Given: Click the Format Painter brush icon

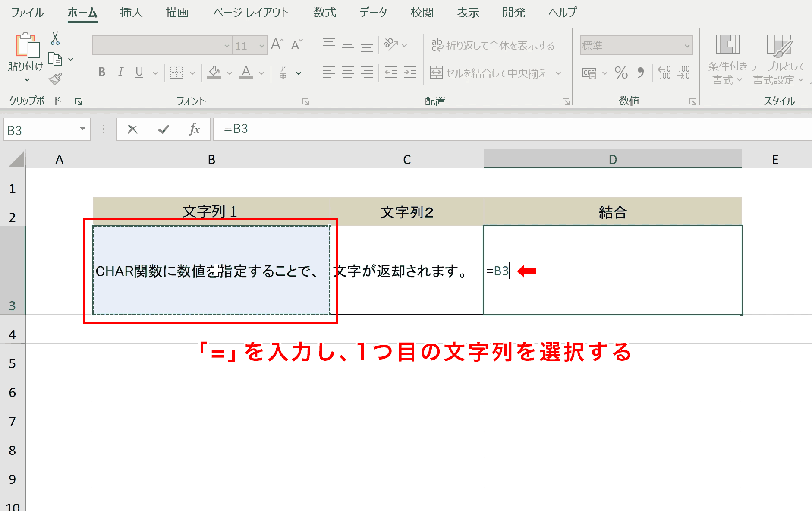Looking at the screenshot, I should coord(55,79).
